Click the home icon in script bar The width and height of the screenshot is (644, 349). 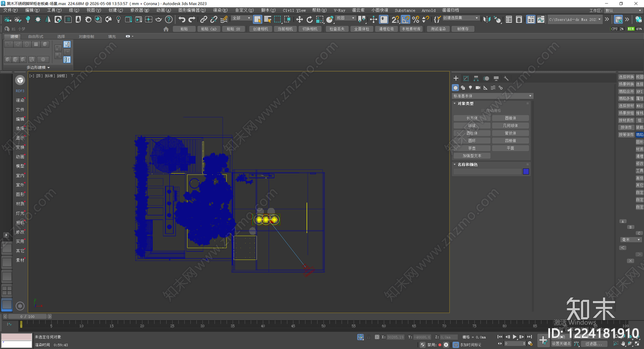click(x=166, y=29)
